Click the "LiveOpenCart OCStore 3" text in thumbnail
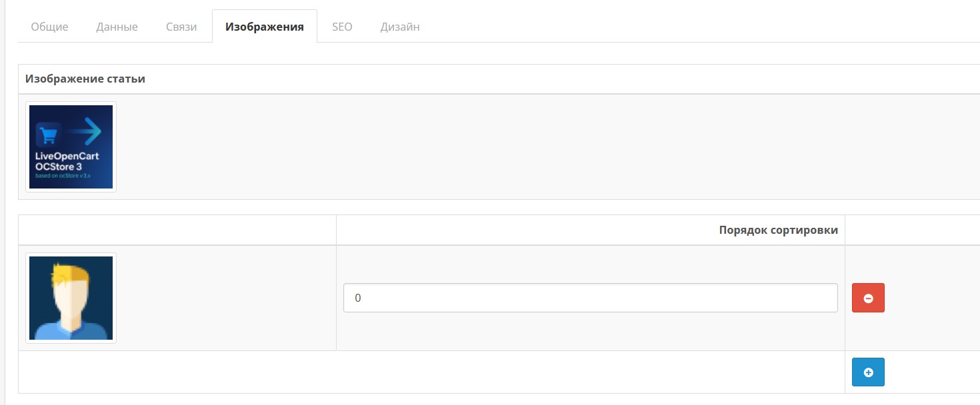 tap(67, 161)
